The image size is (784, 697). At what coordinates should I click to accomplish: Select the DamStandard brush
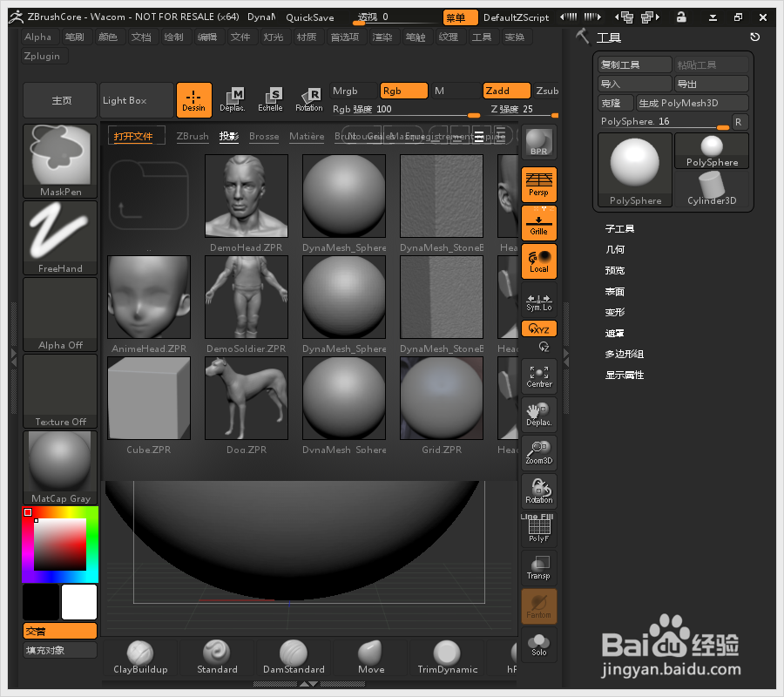pos(294,655)
